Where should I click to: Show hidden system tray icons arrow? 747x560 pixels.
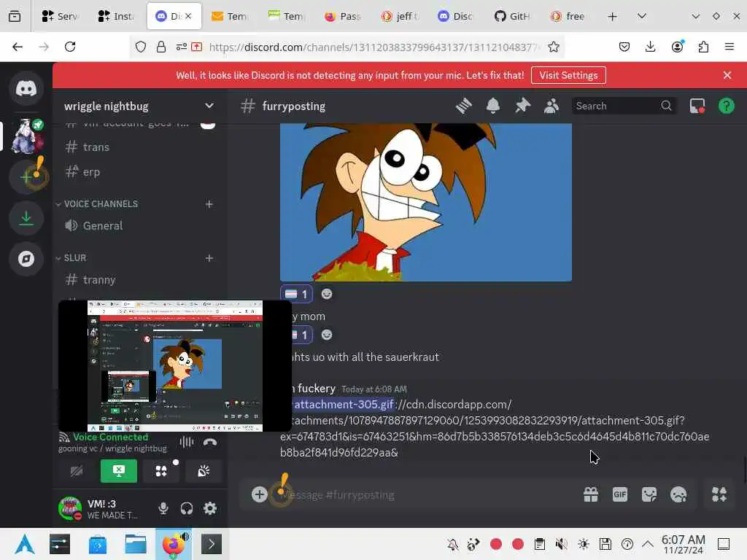pyautogui.click(x=647, y=544)
